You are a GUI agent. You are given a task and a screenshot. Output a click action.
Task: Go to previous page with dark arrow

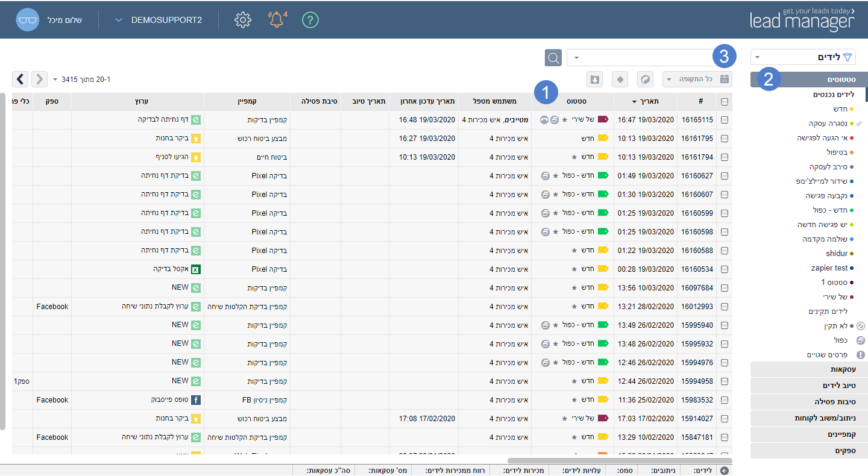click(20, 79)
